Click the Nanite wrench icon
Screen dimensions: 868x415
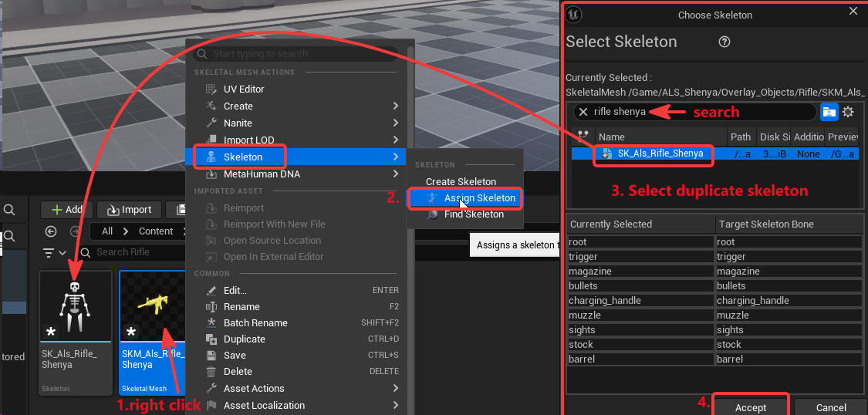click(x=211, y=123)
